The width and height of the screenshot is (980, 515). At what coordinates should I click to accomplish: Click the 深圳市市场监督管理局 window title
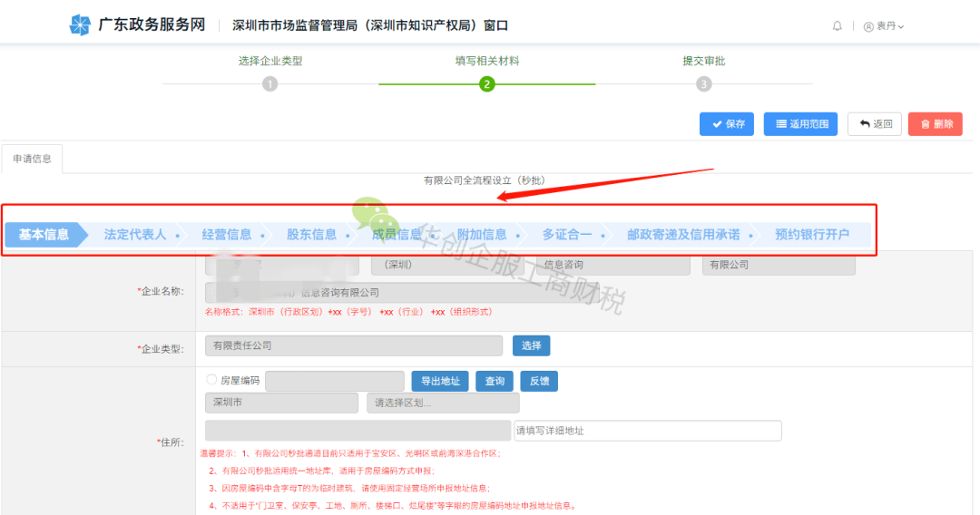click(x=370, y=25)
